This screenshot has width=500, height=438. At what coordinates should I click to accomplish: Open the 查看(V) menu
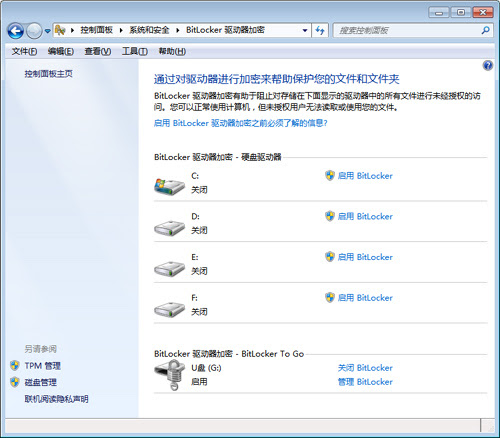(98, 51)
